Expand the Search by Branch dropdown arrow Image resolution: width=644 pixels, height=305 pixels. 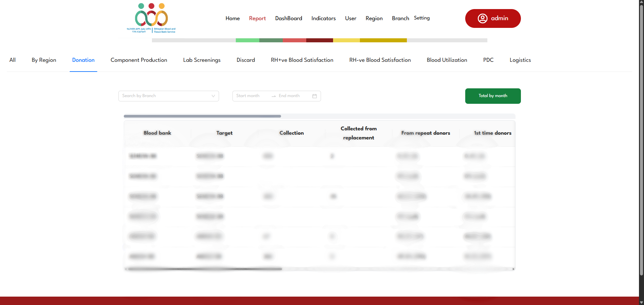click(213, 96)
